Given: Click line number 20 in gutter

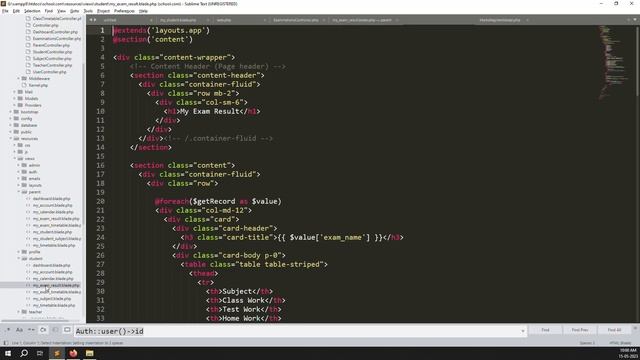Looking at the screenshot, I should coord(100,201).
